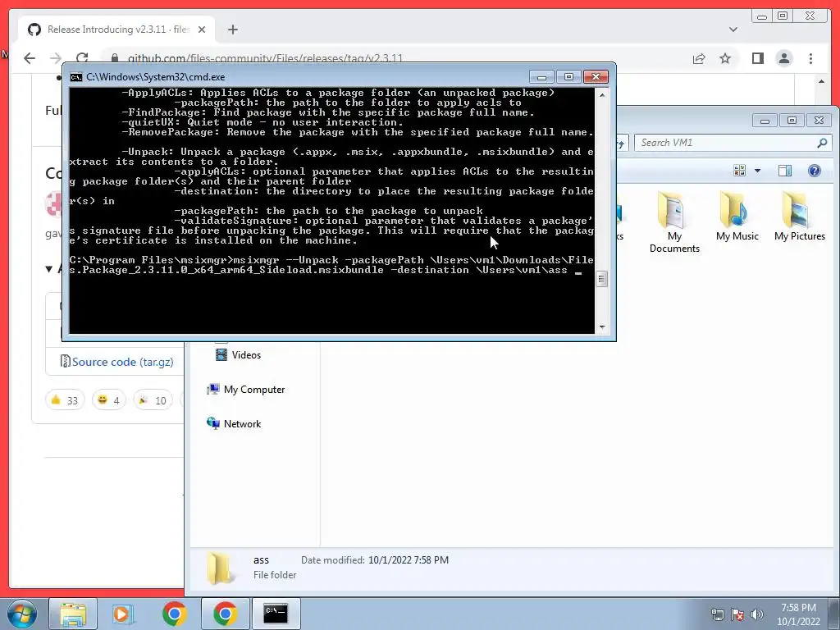Open network status tray icon
The image size is (840, 630).
pos(717,614)
